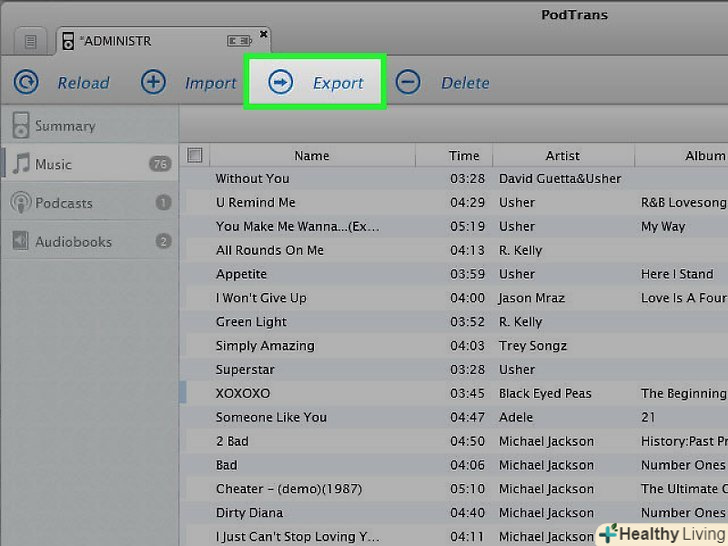
Task: Click the Healthy Living watermark link
Action: point(661,532)
